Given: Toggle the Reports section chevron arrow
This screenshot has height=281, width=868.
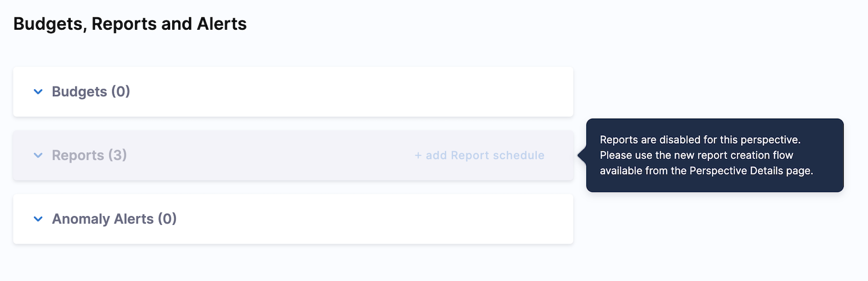Looking at the screenshot, I should (x=38, y=156).
